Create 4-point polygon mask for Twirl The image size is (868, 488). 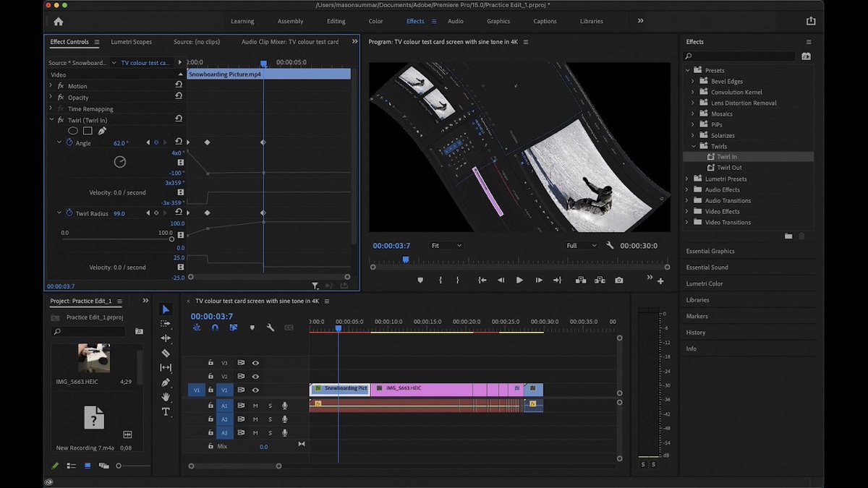88,131
